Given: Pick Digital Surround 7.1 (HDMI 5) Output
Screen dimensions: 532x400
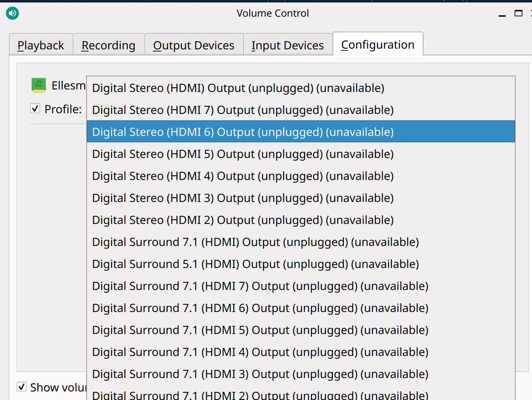Looking at the screenshot, I should (260, 330).
